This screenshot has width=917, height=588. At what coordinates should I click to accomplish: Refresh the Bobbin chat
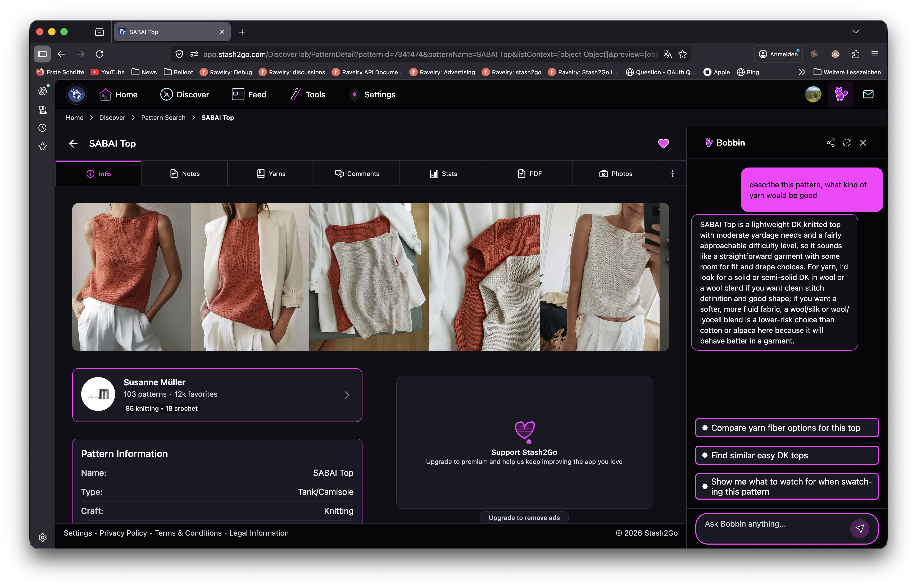tap(846, 143)
